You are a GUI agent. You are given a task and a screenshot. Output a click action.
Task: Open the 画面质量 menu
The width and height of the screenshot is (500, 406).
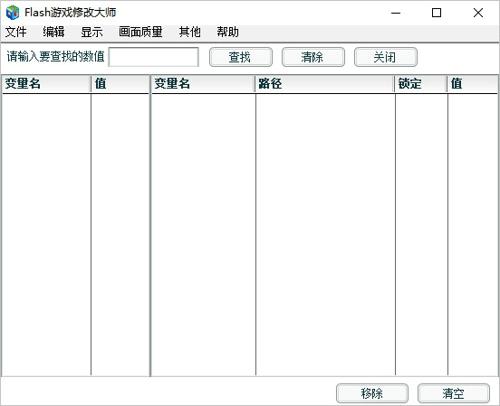[140, 32]
